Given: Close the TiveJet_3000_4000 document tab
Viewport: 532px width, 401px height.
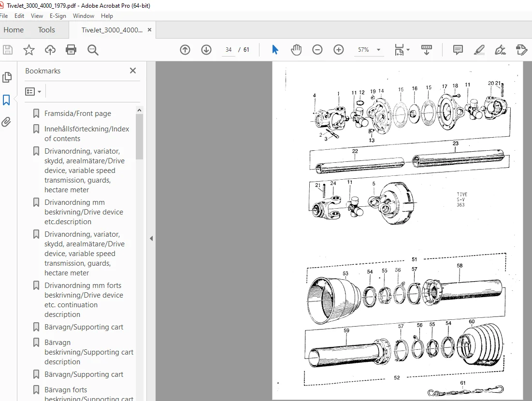Looking at the screenshot, I should click(149, 30).
